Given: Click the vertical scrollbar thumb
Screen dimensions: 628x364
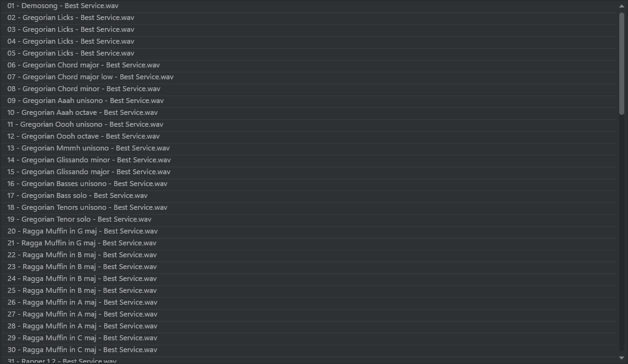Looking at the screenshot, I should [622, 62].
